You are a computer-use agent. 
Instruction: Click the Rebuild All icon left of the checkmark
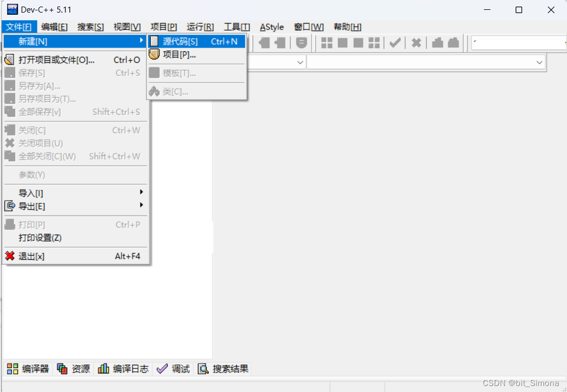(x=374, y=43)
